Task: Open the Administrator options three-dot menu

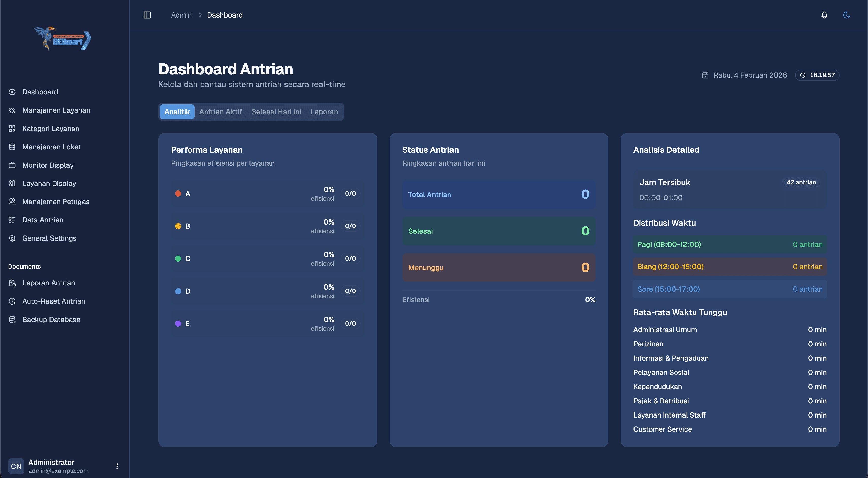Action: click(x=117, y=466)
